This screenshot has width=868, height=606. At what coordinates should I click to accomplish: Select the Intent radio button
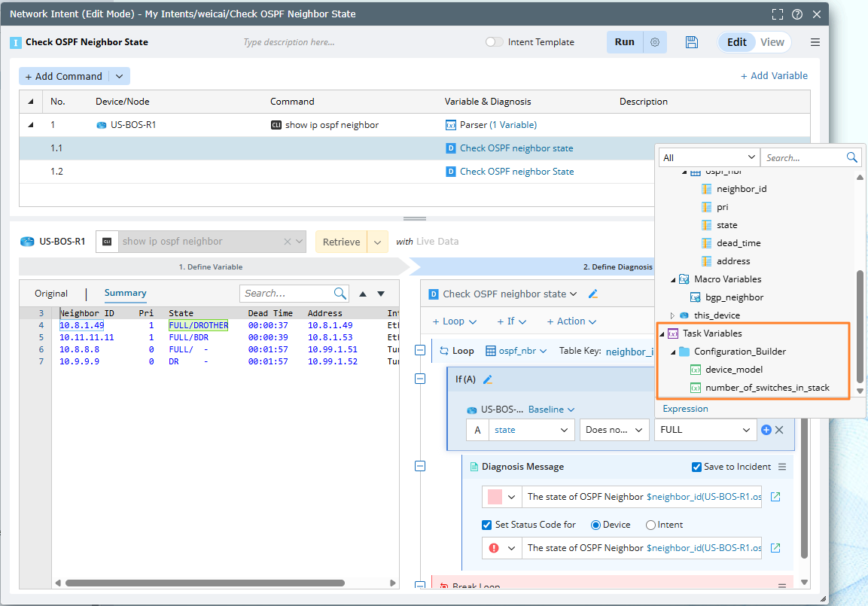click(x=650, y=525)
